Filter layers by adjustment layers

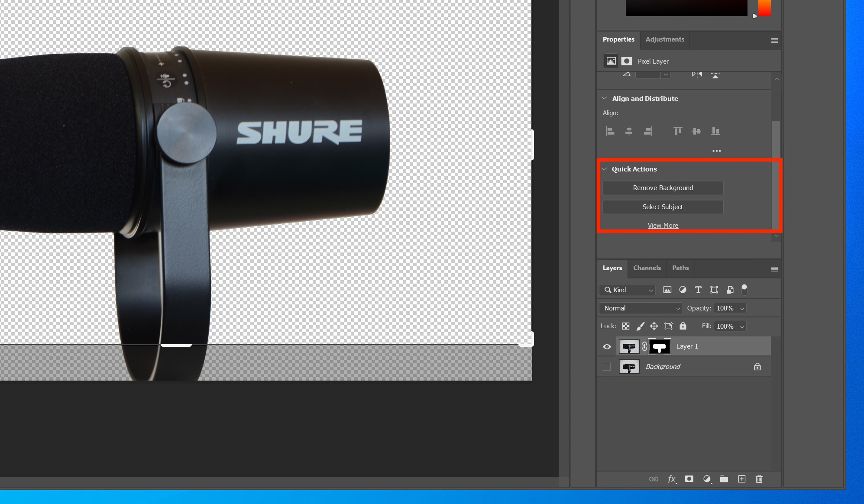coord(683,290)
